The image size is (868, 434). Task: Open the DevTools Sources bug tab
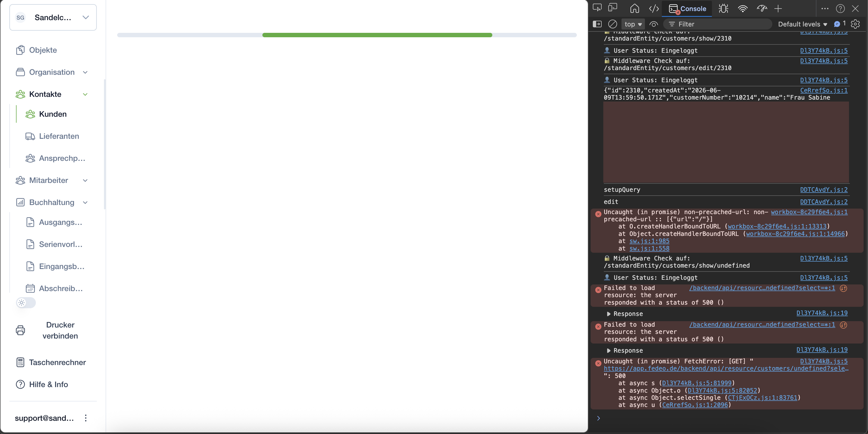724,9
